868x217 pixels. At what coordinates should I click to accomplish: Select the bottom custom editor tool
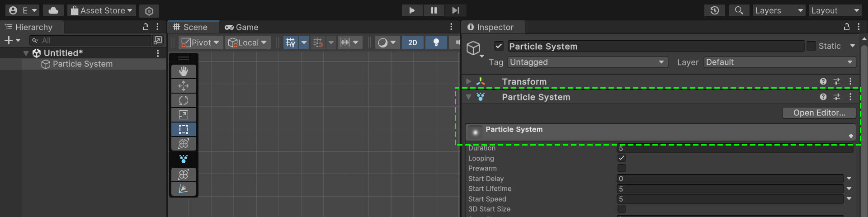(x=184, y=189)
